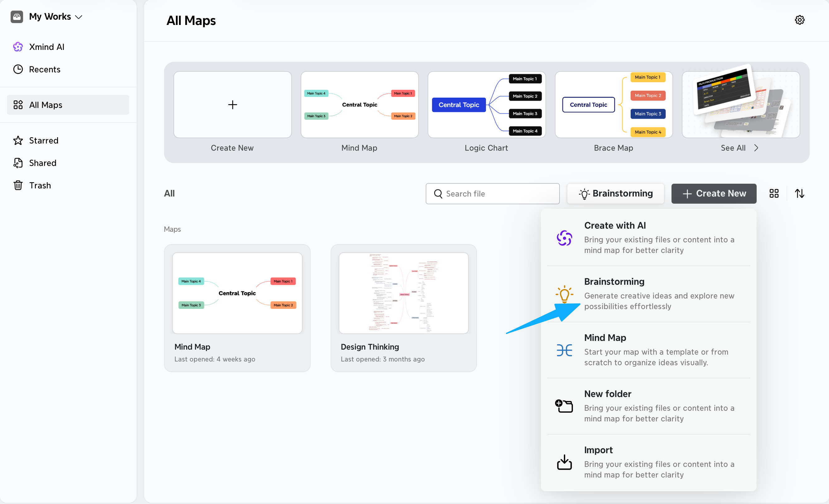Click the Brainstorming toolbar button
Image resolution: width=829 pixels, height=504 pixels.
pyautogui.click(x=615, y=193)
